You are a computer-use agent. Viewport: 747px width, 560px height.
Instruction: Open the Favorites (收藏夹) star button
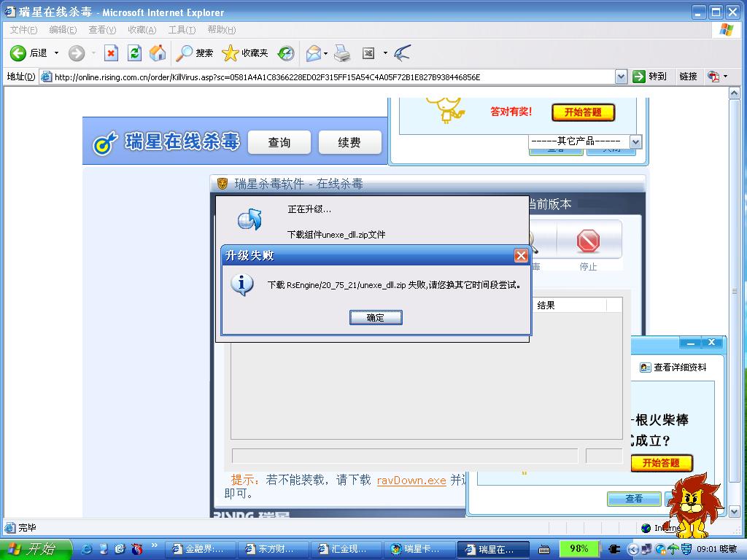(x=245, y=52)
